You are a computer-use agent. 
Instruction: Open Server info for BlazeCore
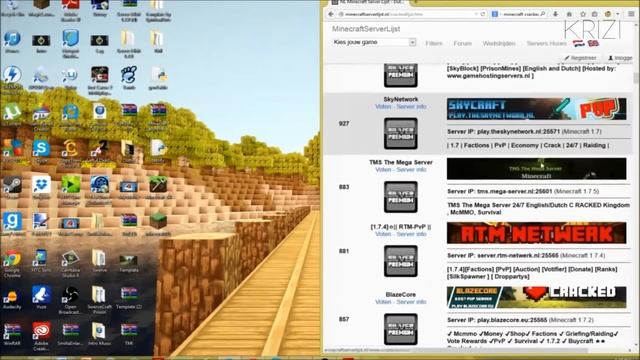point(411,302)
